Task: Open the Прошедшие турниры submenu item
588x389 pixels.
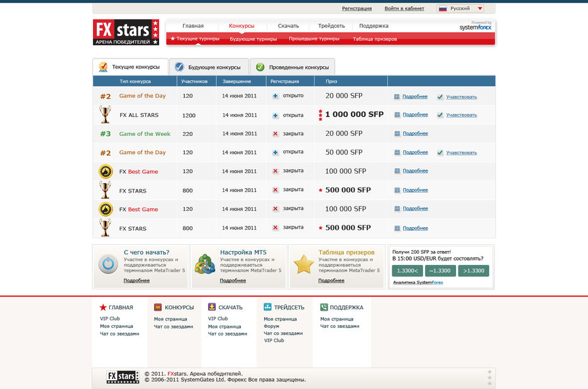Action: [x=314, y=38]
